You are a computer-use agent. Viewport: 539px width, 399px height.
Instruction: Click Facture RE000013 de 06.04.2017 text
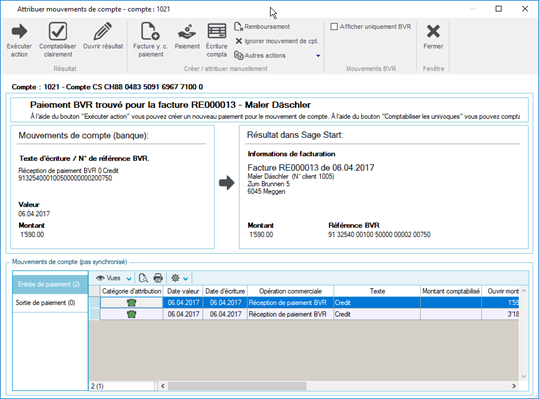pos(311,168)
